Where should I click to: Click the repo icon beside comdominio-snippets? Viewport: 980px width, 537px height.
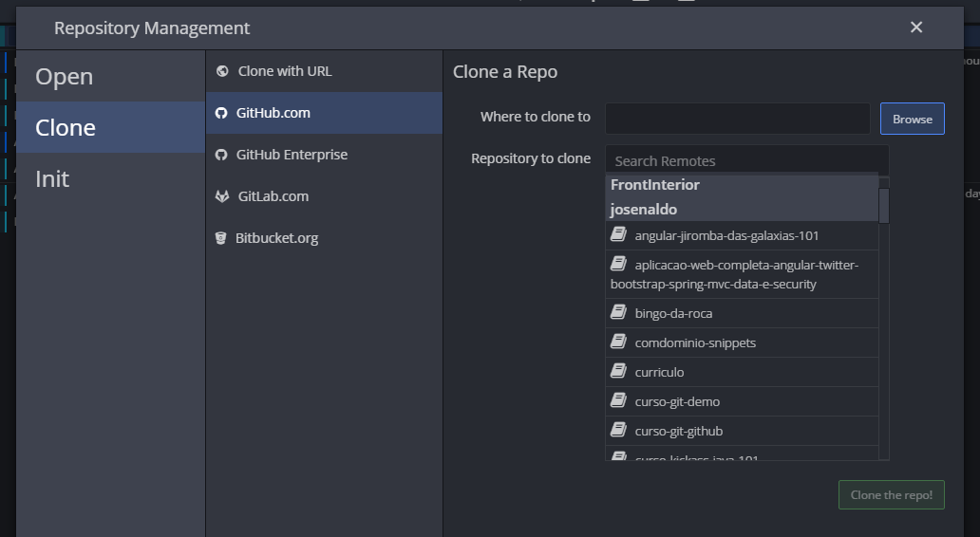coord(618,341)
